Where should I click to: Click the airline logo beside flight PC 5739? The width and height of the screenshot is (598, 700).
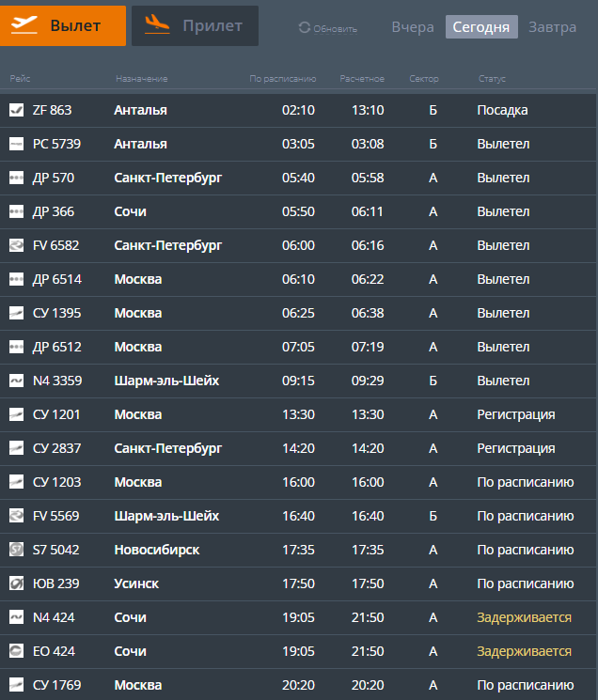click(x=16, y=144)
